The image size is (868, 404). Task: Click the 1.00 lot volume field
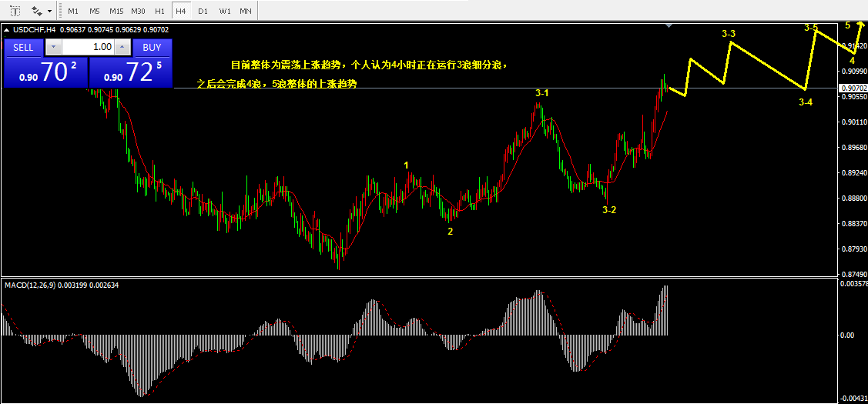click(x=88, y=47)
